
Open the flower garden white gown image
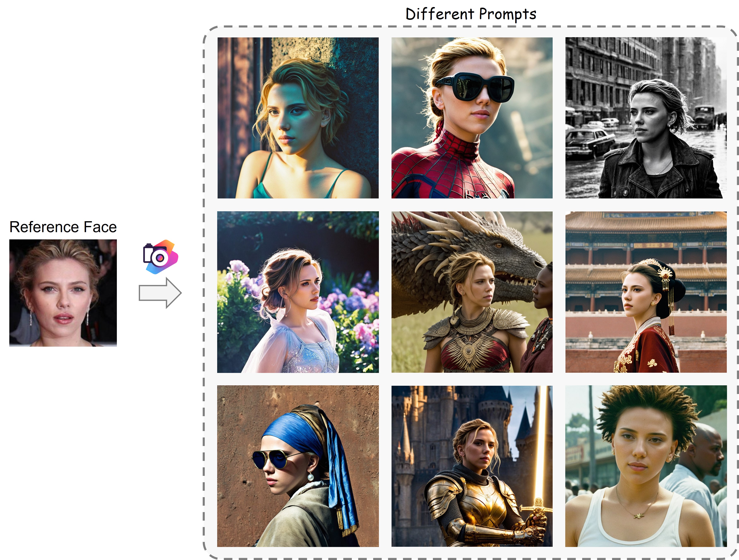coord(298,292)
